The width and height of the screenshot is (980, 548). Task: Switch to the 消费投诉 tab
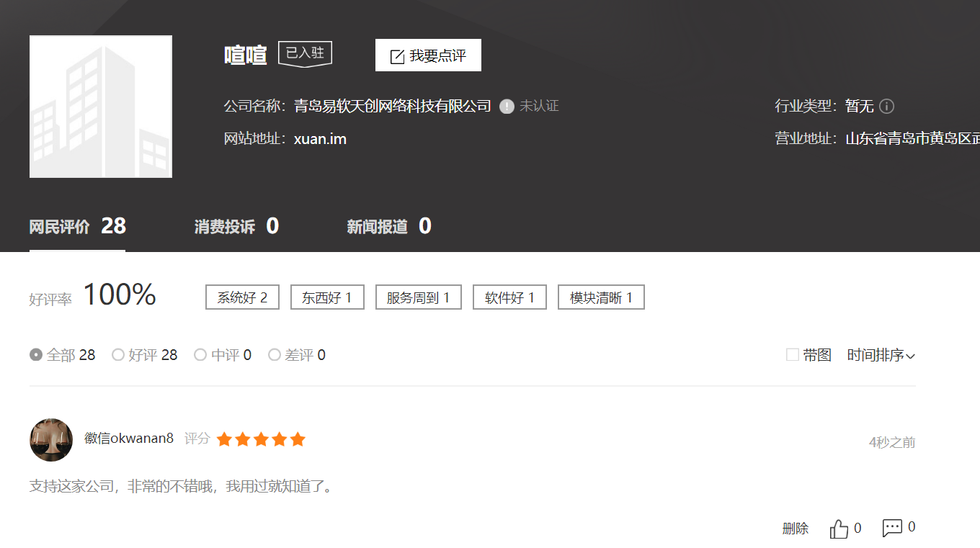(x=236, y=227)
